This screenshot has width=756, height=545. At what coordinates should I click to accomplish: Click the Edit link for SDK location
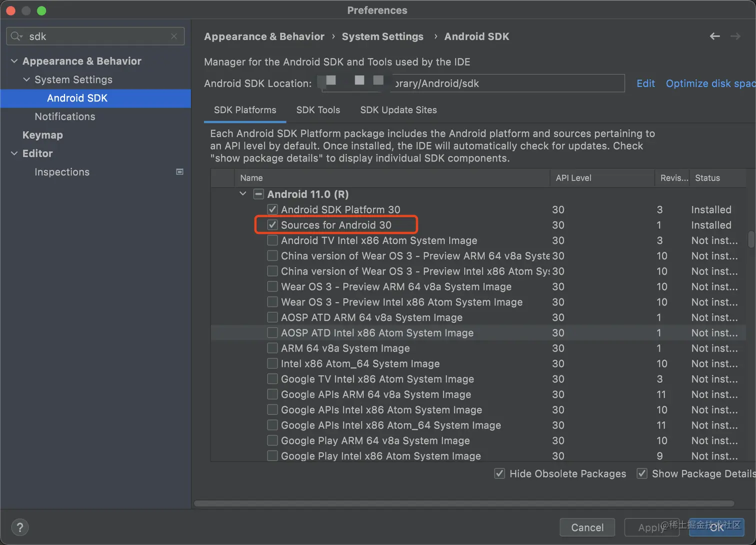(645, 83)
